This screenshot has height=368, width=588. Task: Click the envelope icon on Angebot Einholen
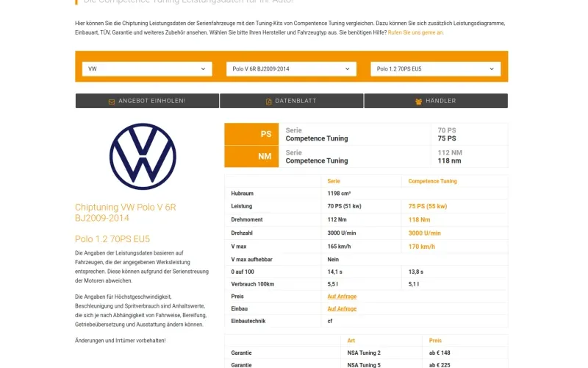(112, 102)
